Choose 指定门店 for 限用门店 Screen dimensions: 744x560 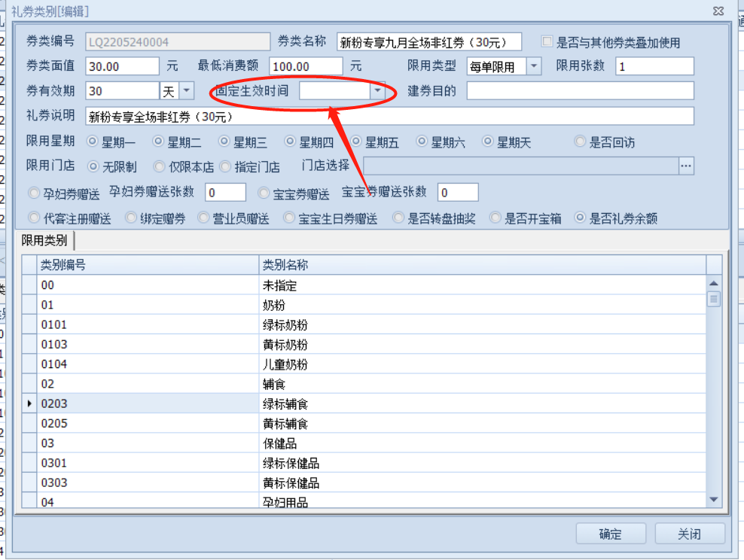coord(225,166)
